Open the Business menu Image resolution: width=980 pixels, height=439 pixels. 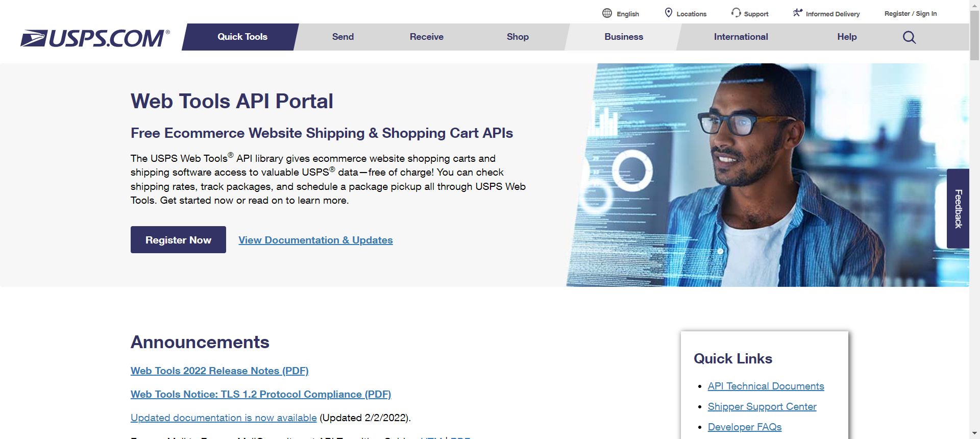(x=624, y=37)
